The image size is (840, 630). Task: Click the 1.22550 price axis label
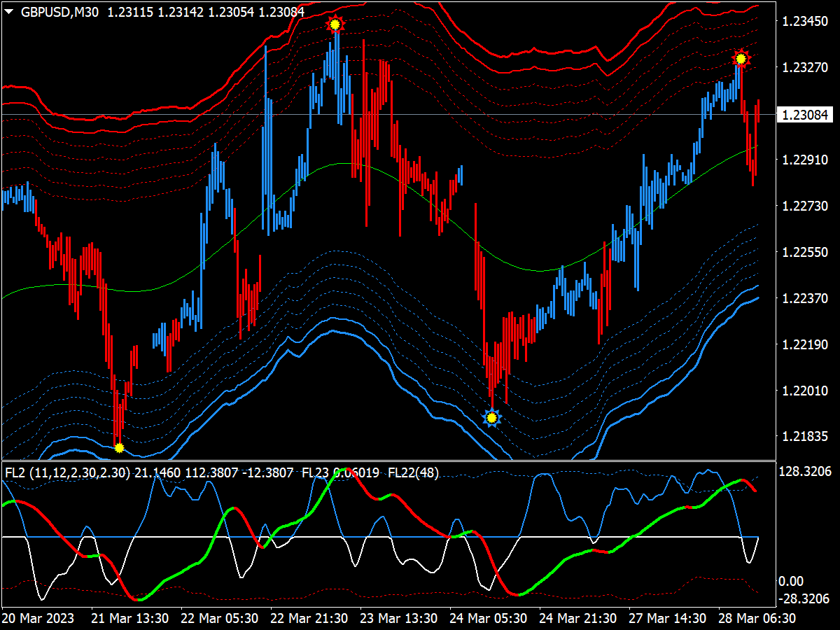point(805,252)
